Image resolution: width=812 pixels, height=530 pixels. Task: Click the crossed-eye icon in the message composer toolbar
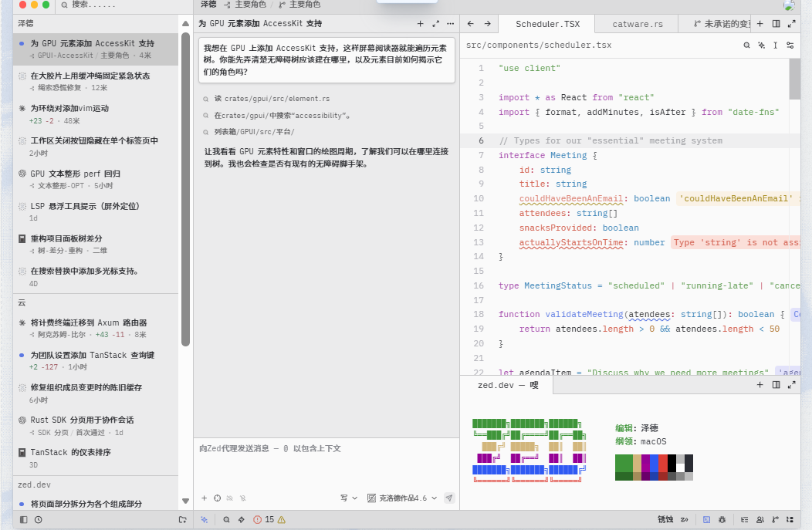(x=230, y=498)
